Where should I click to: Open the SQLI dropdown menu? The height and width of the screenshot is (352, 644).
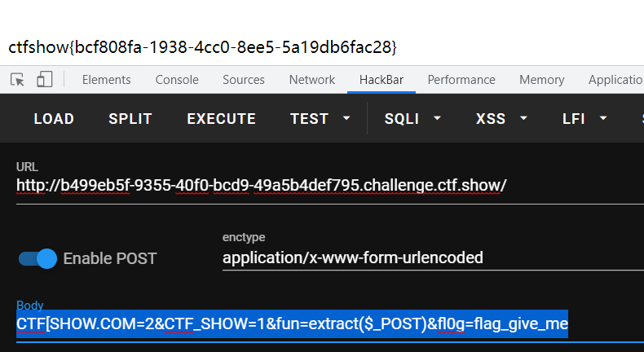click(x=412, y=119)
